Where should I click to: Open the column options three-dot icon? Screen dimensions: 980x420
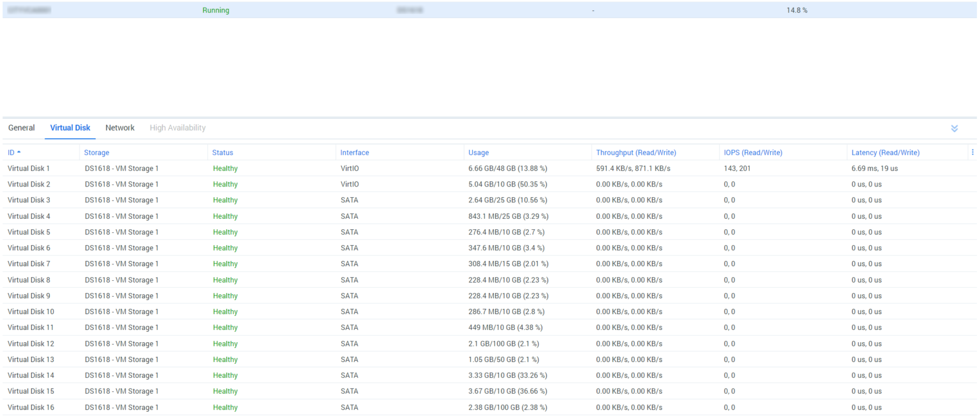(x=972, y=151)
